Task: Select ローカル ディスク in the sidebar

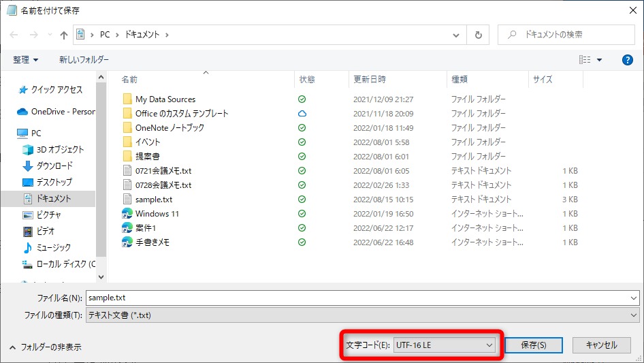Action: coord(59,264)
